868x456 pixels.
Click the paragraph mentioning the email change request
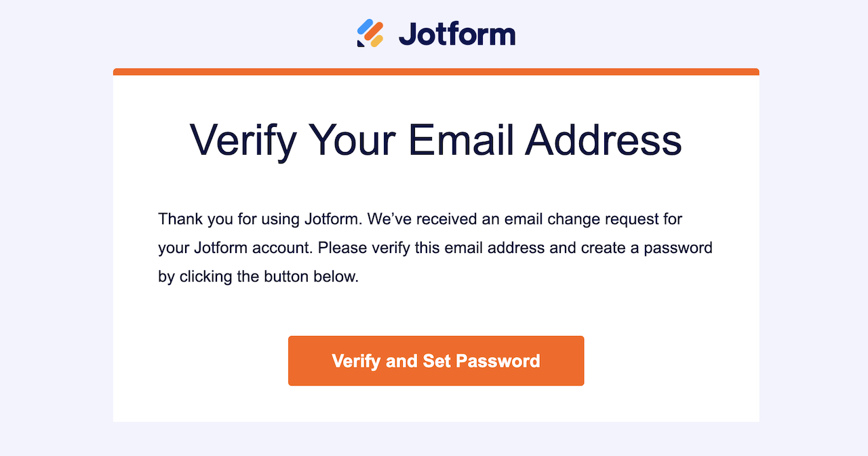pos(435,247)
